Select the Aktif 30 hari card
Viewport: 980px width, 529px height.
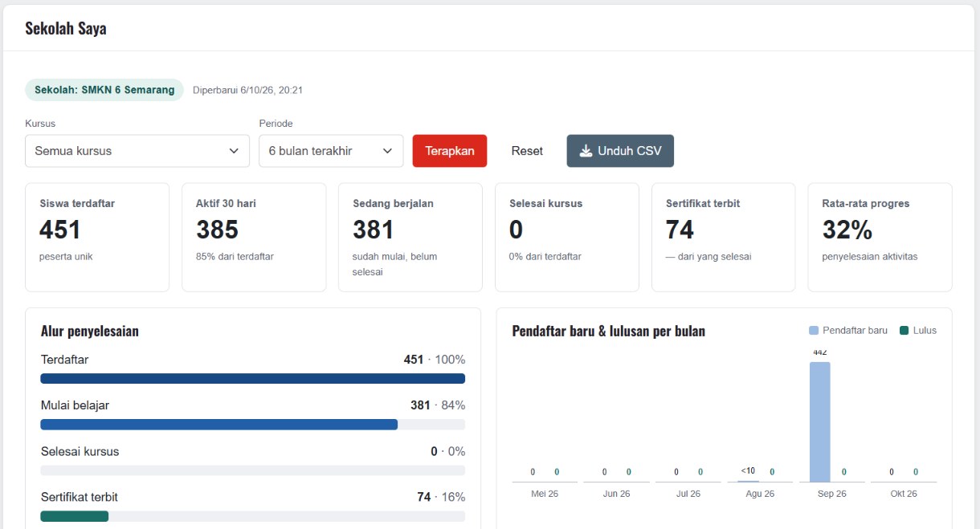(254, 237)
